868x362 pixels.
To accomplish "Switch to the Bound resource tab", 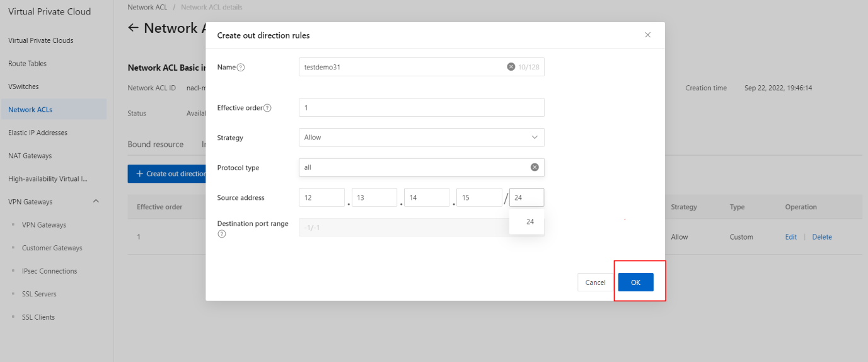I will 156,144.
